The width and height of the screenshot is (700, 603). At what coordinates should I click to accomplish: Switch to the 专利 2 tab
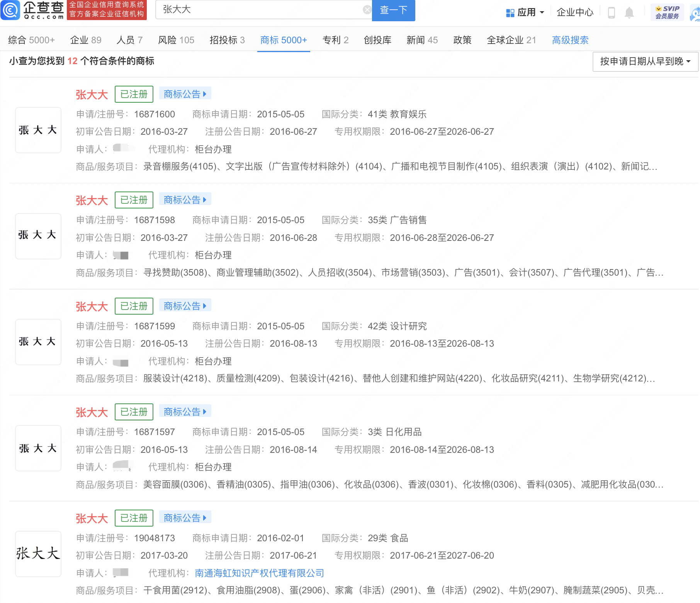335,40
